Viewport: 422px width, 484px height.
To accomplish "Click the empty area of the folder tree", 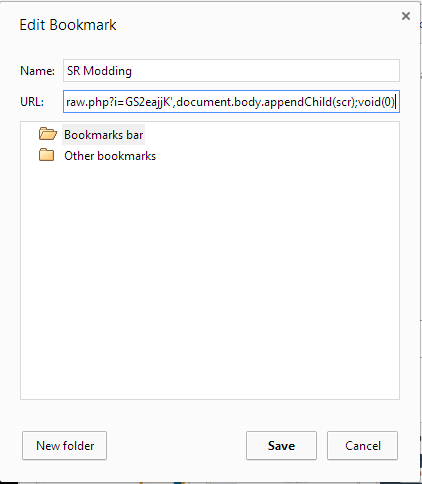I will coord(210,280).
